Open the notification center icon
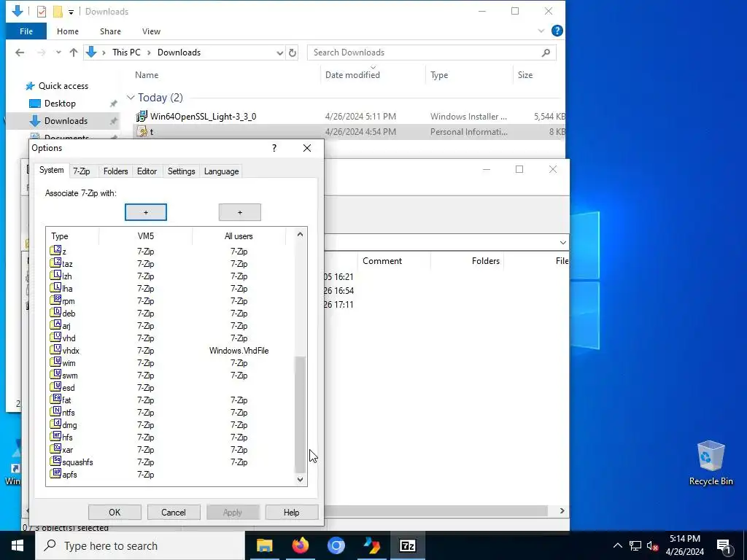 click(724, 546)
